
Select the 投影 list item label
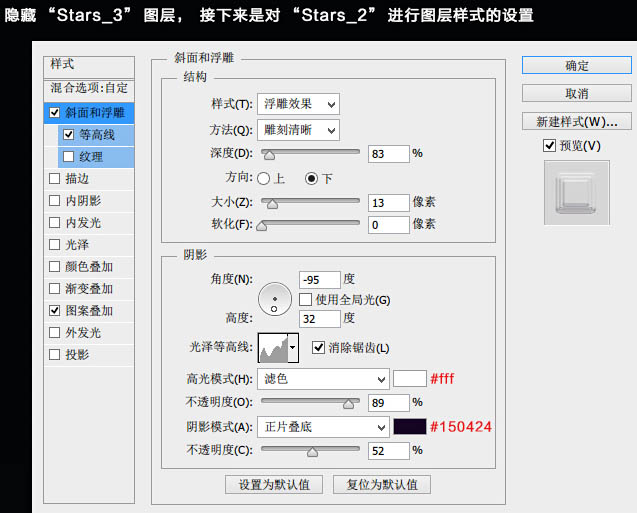pyautogui.click(x=77, y=355)
